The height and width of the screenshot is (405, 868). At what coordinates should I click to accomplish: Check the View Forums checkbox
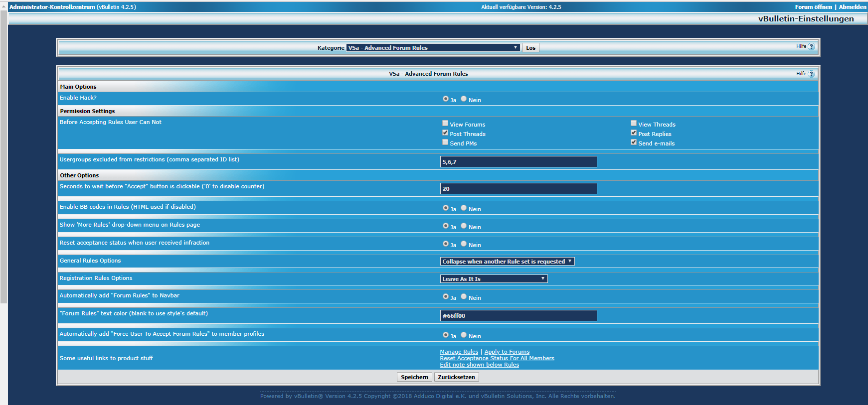tap(445, 123)
